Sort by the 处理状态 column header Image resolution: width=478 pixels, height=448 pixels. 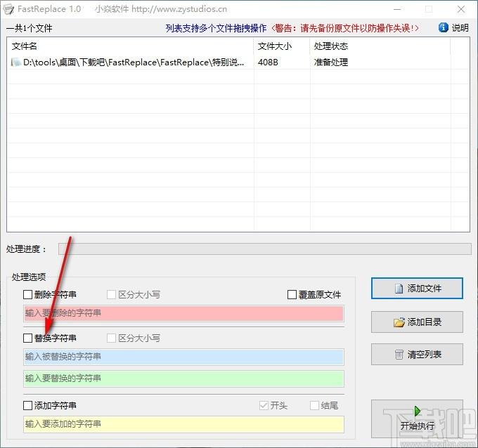380,46
